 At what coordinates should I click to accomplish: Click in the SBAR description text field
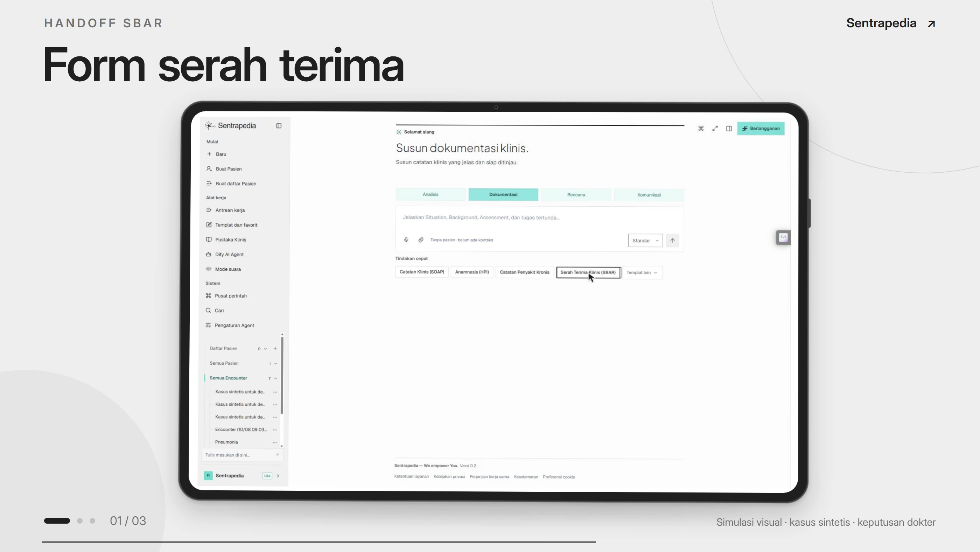(539, 218)
